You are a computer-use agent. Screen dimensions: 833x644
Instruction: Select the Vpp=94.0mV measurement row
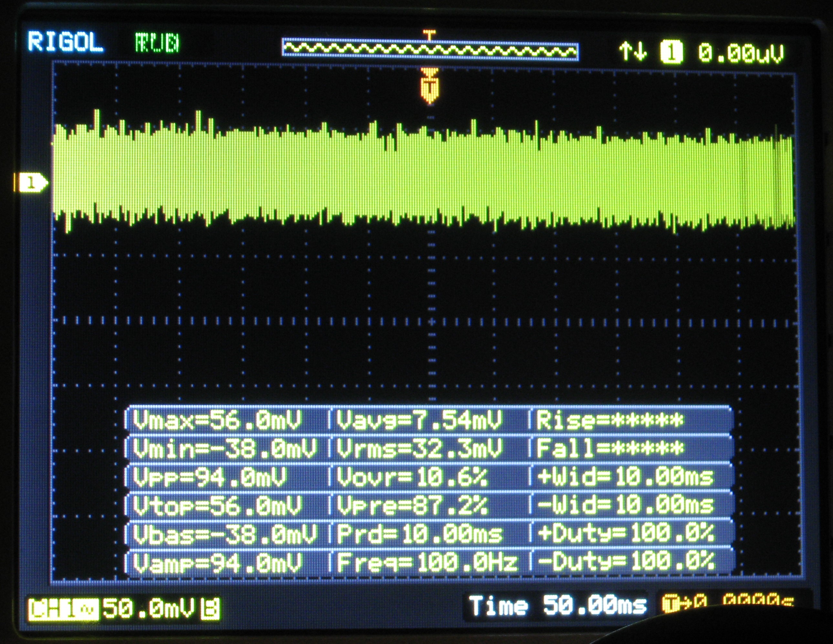[210, 477]
